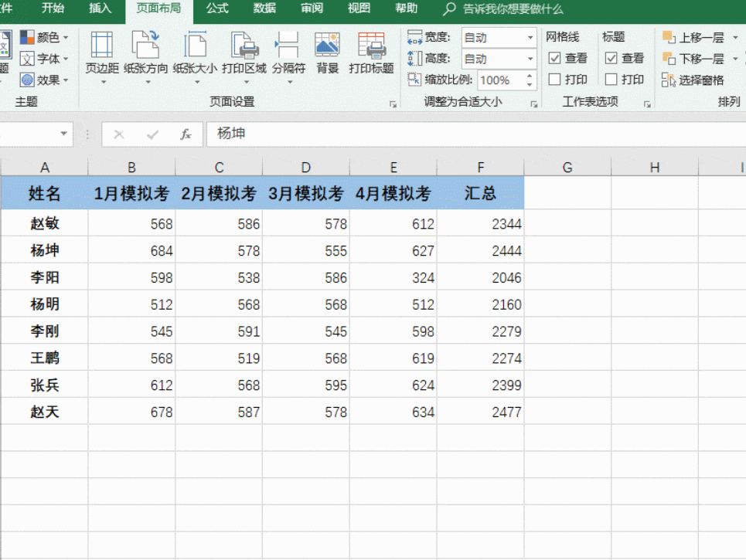
Task: Switch to the 审阅 tab
Action: click(x=312, y=8)
